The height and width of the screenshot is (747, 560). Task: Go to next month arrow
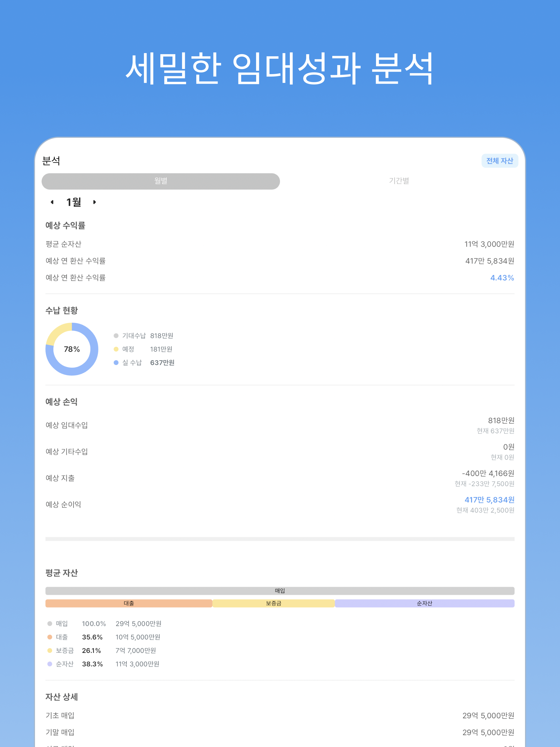95,202
